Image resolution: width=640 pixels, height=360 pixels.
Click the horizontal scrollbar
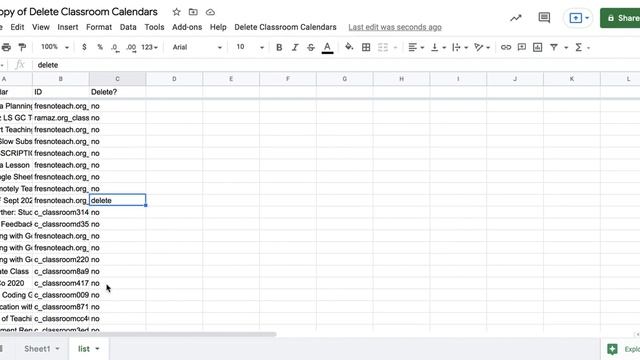pyautogui.click(x=138, y=334)
